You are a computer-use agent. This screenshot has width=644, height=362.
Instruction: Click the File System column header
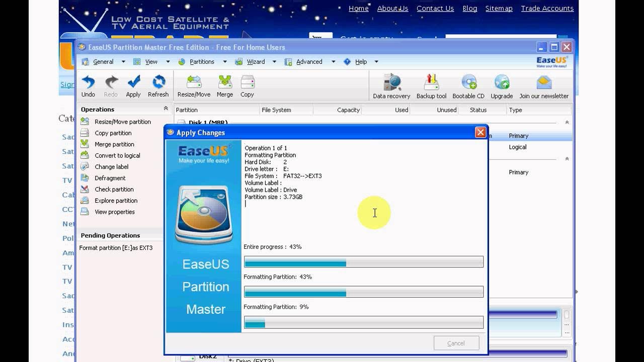[286, 110]
